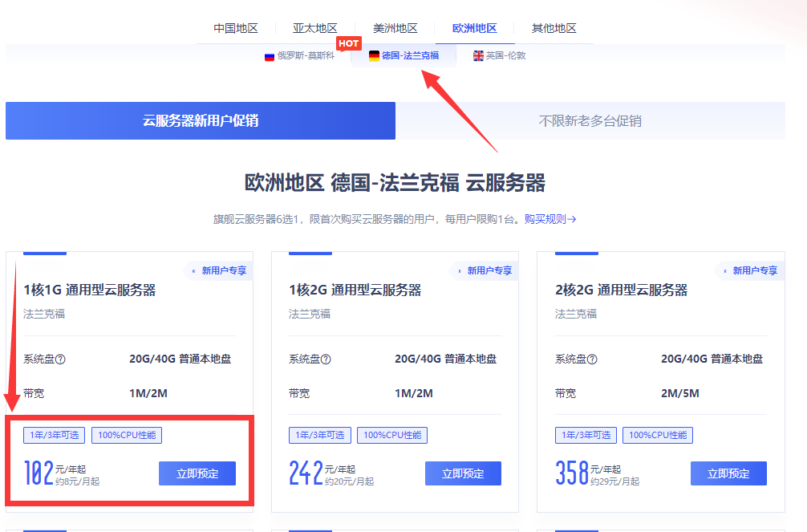807x532 pixels.
Task: Click the HOT badge above Frankfurt
Action: [348, 43]
